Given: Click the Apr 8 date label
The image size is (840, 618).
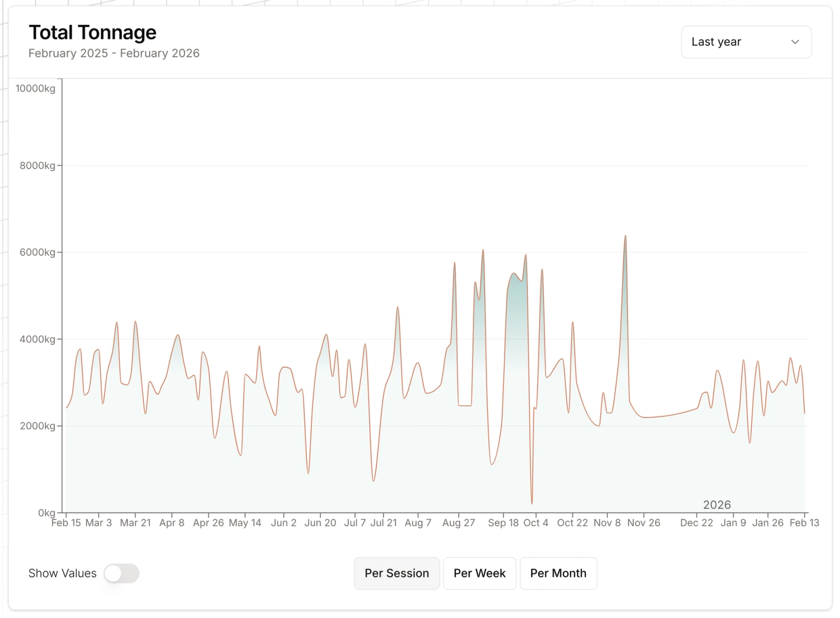Looking at the screenshot, I should pos(172,523).
